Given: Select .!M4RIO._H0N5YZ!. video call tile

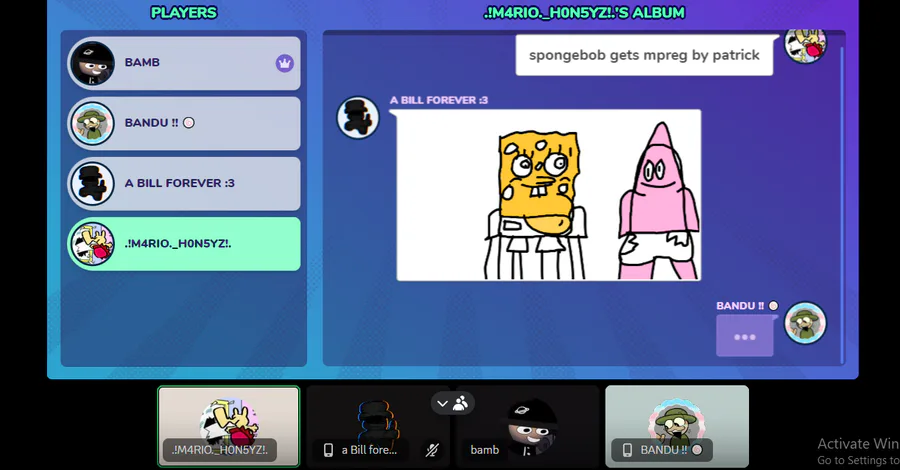Looking at the screenshot, I should 228,426.
